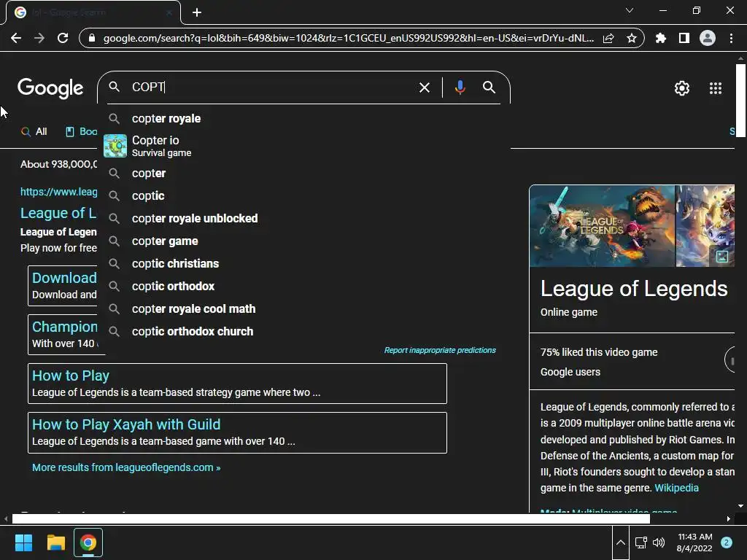View site information lock icon

point(92,38)
